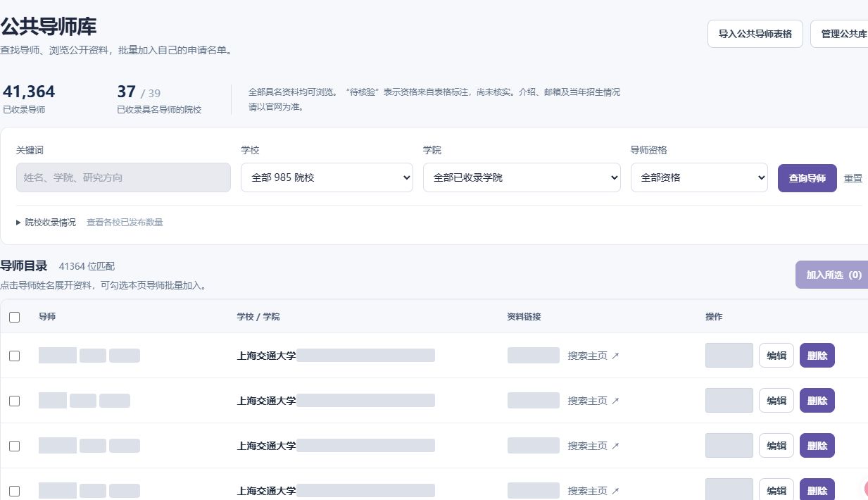Viewport: 868px width, 500px height.
Task: Open 搜索主页 link in the first row
Action: [x=593, y=356]
